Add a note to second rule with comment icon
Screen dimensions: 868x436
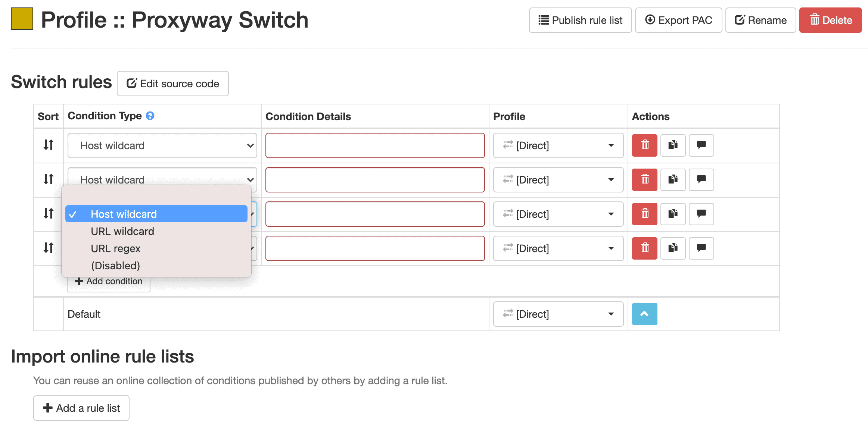click(x=701, y=180)
